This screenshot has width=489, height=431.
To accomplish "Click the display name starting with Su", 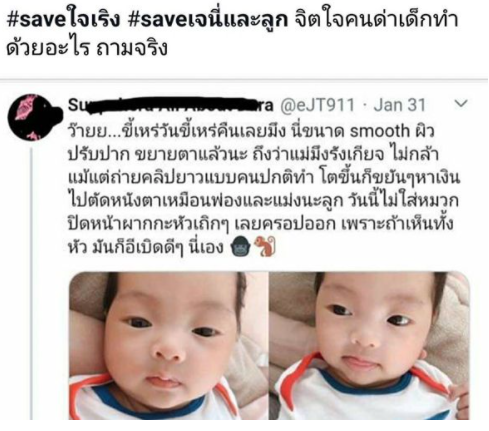I will click(171, 105).
